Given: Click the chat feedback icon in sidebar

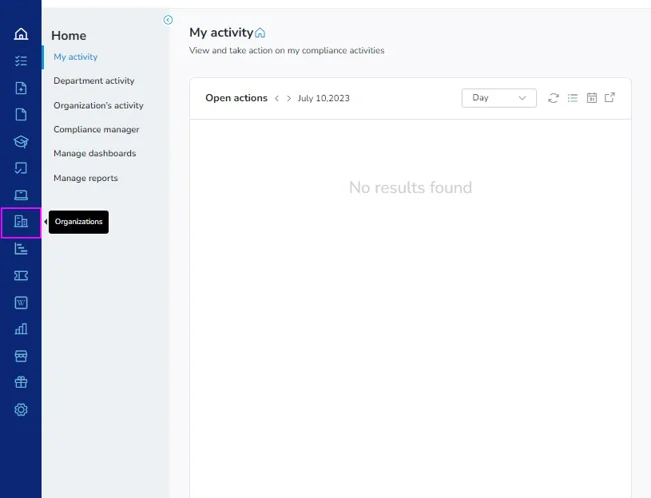Looking at the screenshot, I should coord(21,168).
